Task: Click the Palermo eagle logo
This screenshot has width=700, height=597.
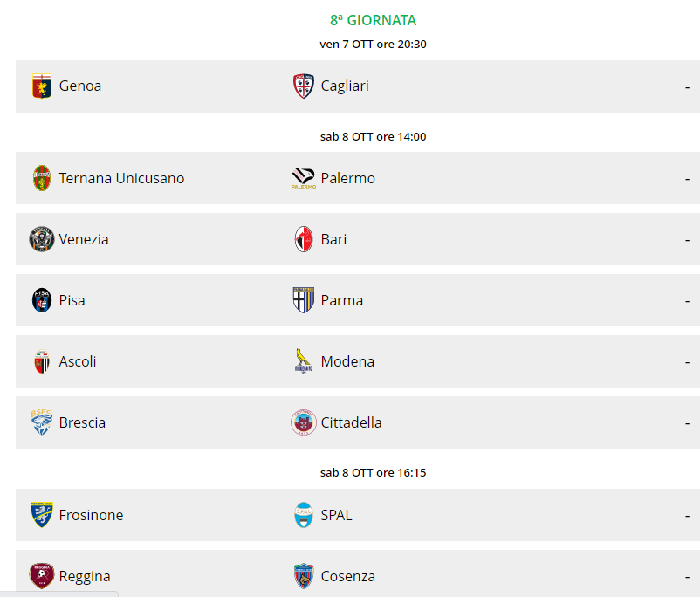Action: coord(304,178)
